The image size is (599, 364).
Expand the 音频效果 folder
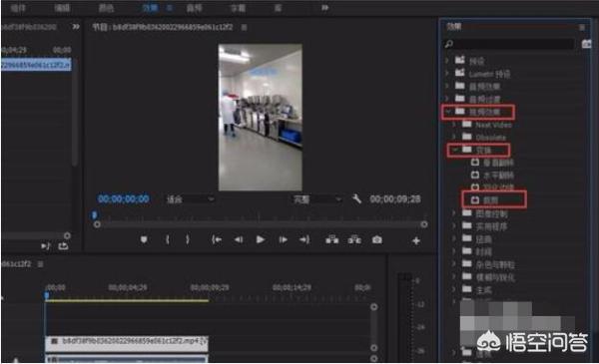coord(447,86)
